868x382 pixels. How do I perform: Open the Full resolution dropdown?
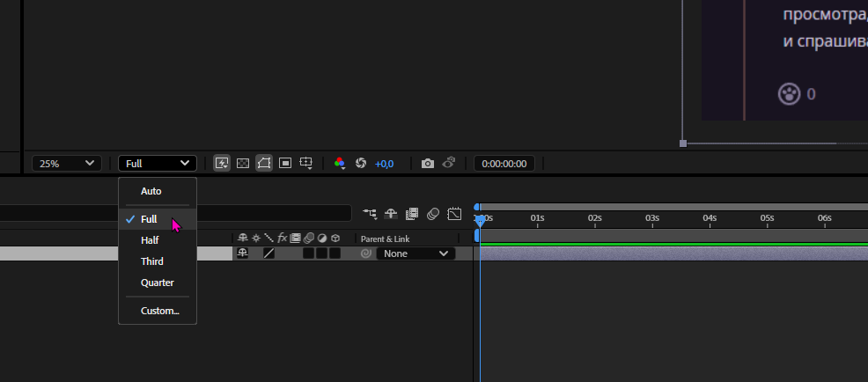[158, 164]
